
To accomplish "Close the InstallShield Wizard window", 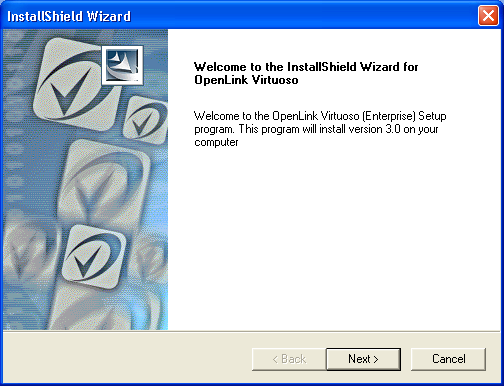I will click(x=488, y=16).
